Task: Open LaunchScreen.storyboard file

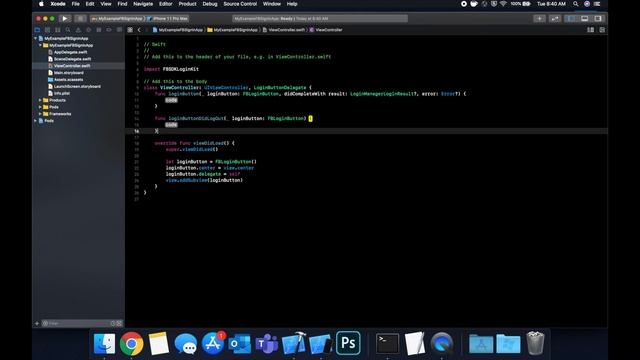Action: click(77, 87)
